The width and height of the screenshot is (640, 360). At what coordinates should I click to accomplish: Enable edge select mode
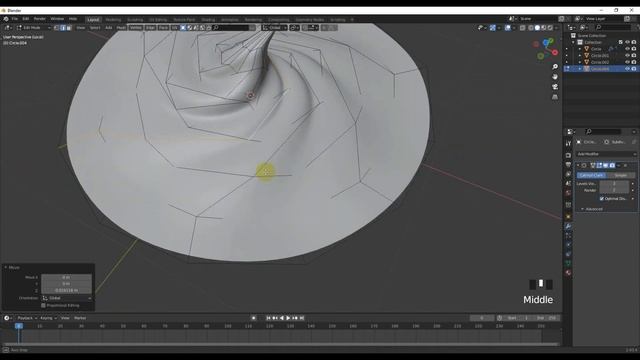point(63,28)
